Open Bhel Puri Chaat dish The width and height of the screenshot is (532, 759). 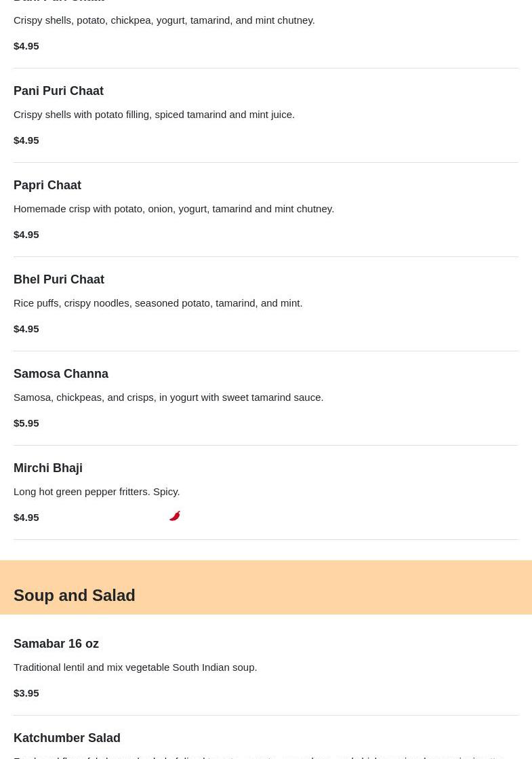point(59,279)
